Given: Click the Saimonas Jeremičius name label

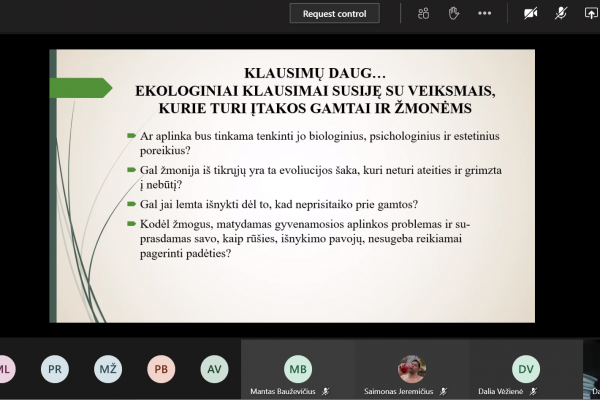Looking at the screenshot, I should click(398, 392).
